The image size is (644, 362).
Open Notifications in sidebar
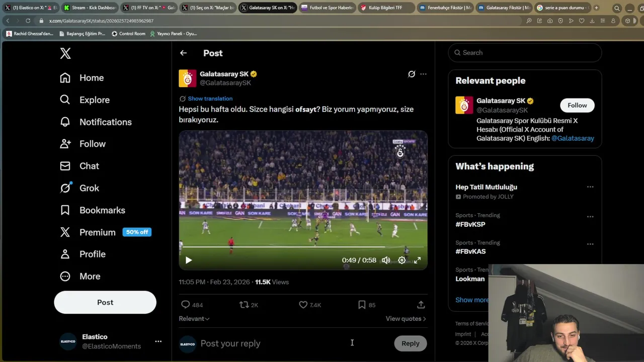click(96, 122)
